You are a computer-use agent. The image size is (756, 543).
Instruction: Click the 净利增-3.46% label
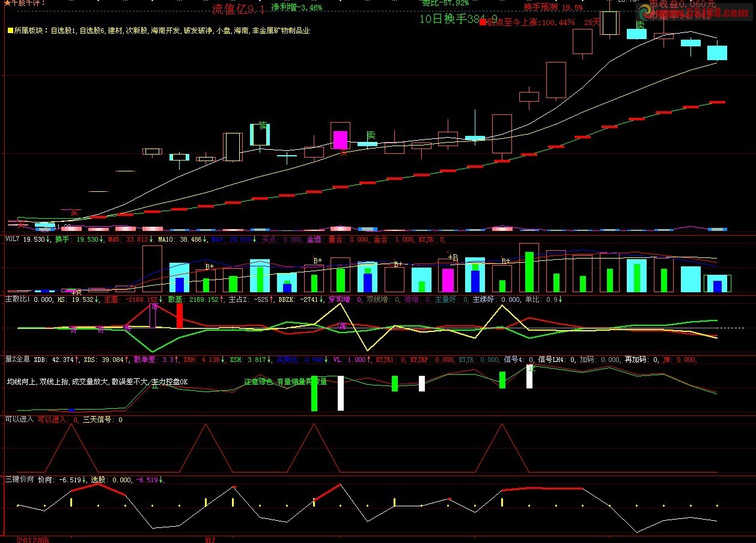point(296,8)
